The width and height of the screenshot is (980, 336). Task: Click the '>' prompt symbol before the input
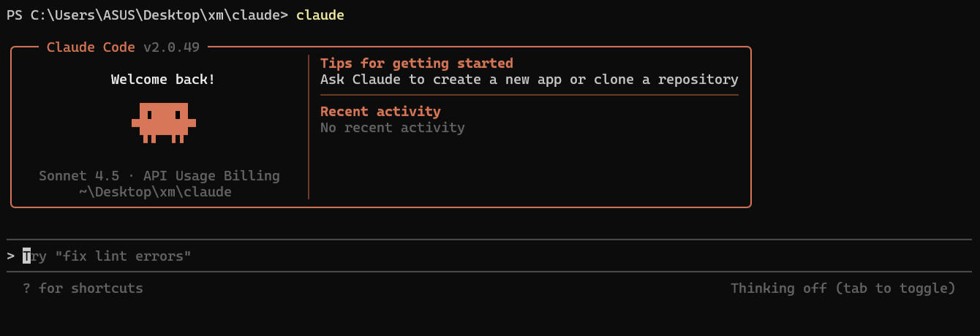pyautogui.click(x=11, y=256)
